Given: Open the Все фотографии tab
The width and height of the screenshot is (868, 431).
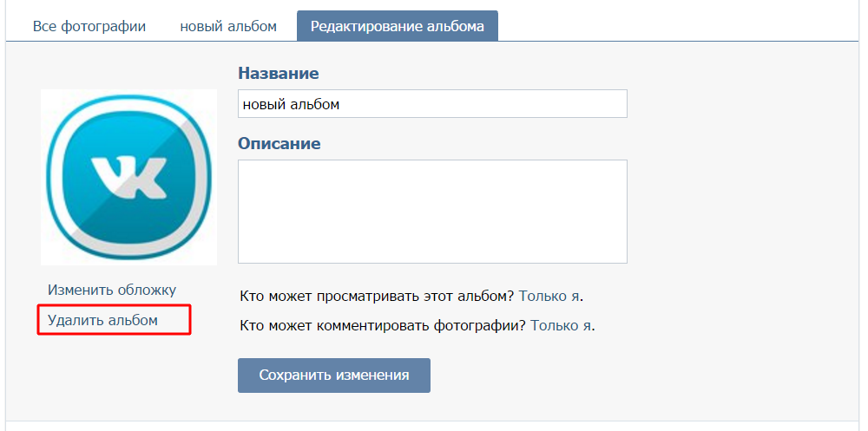Looking at the screenshot, I should pyautogui.click(x=89, y=26).
